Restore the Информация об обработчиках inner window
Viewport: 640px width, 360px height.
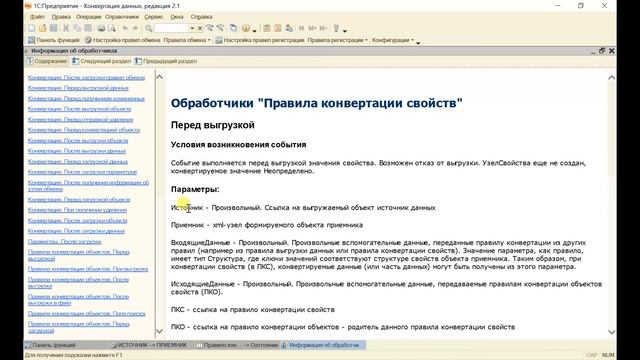coord(602,51)
